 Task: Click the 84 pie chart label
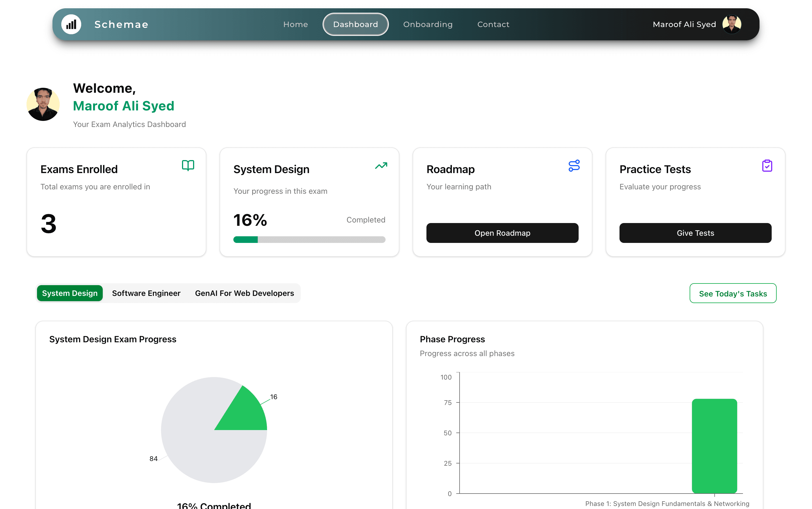[x=153, y=458]
